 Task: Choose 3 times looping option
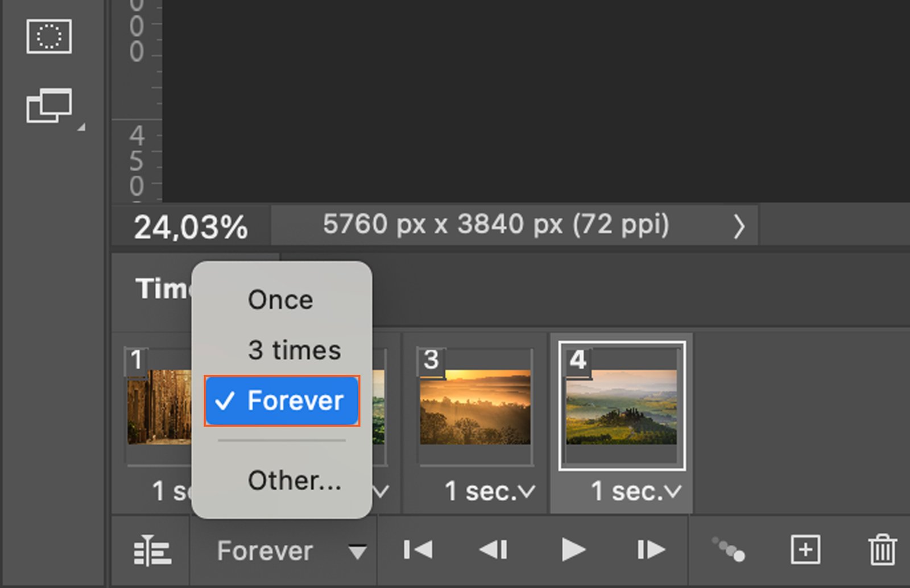click(x=294, y=350)
